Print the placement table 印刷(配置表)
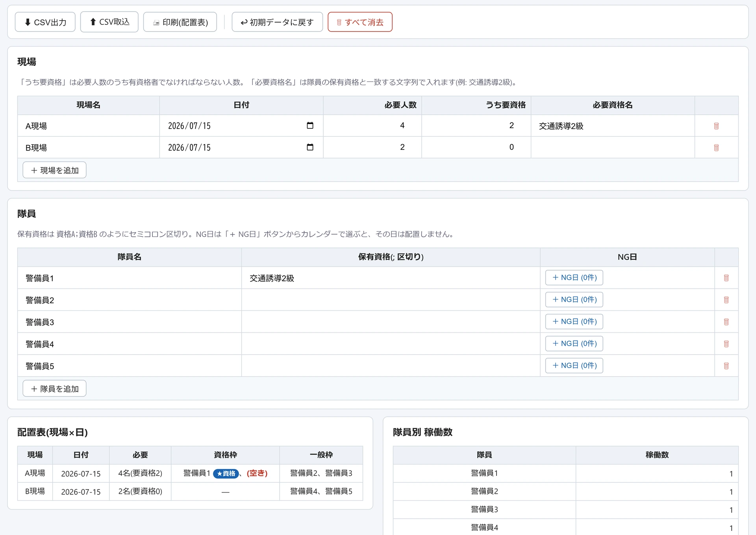Viewport: 756px width, 535px height. (x=180, y=22)
